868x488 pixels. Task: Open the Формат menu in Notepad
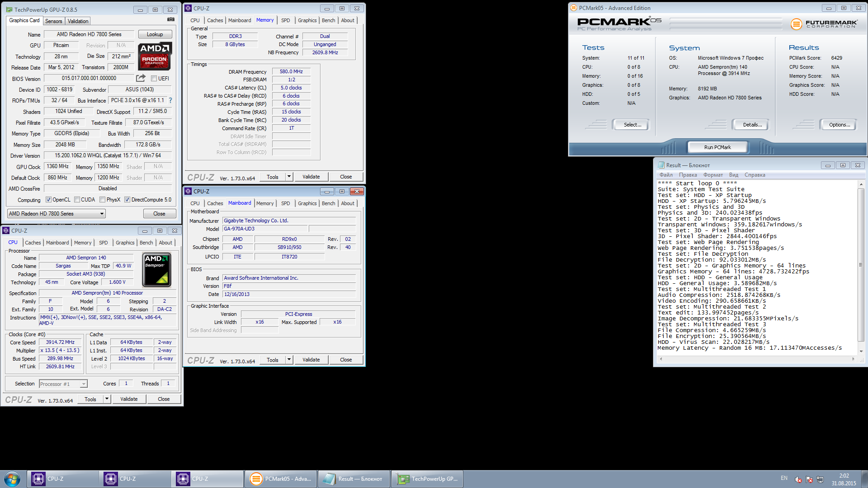[x=713, y=175]
